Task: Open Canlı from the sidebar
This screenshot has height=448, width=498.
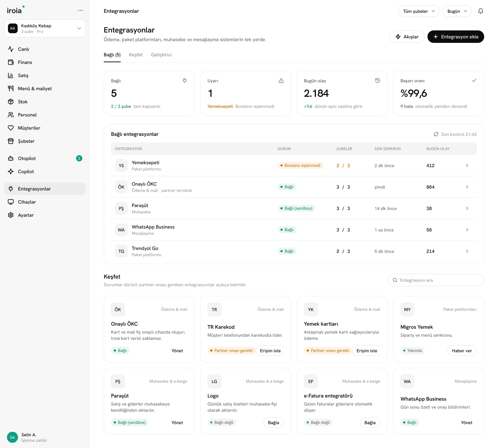Action: (45, 49)
